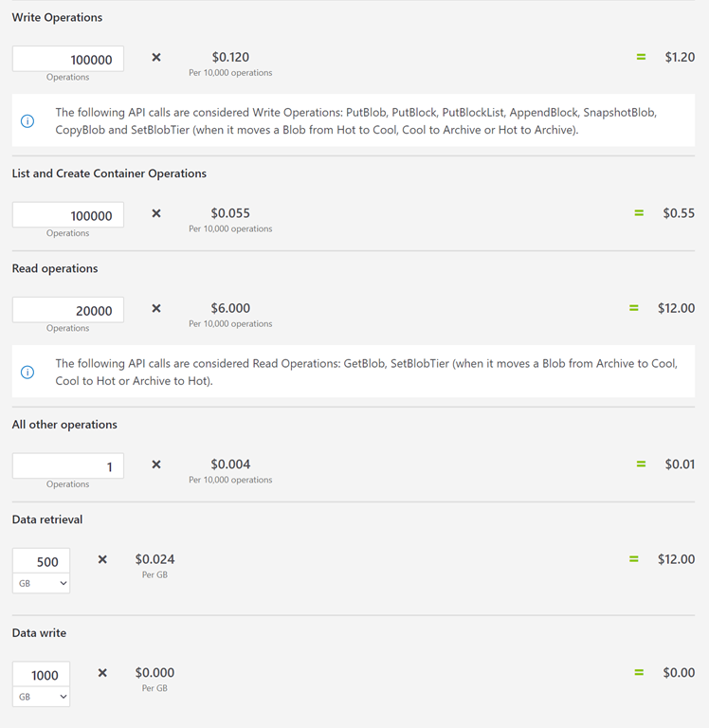709x728 pixels.
Task: Click the multiply sign in Write Operations row
Action: [156, 58]
